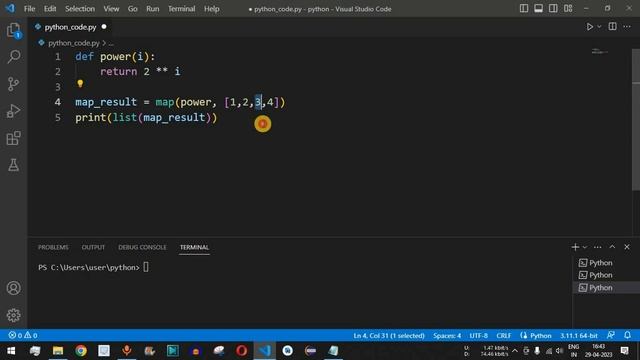The height and width of the screenshot is (360, 640).
Task: Switch to the TERMINAL panel tab
Action: click(194, 247)
